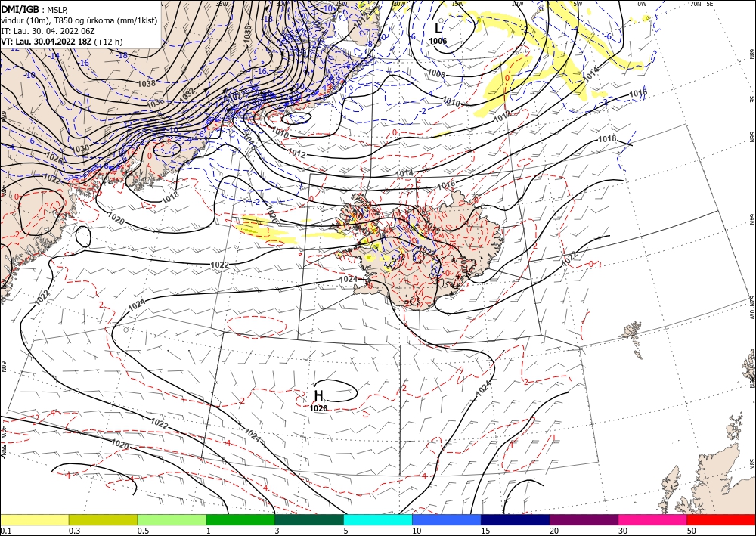Click the 'L' low pressure marker

pos(438,28)
